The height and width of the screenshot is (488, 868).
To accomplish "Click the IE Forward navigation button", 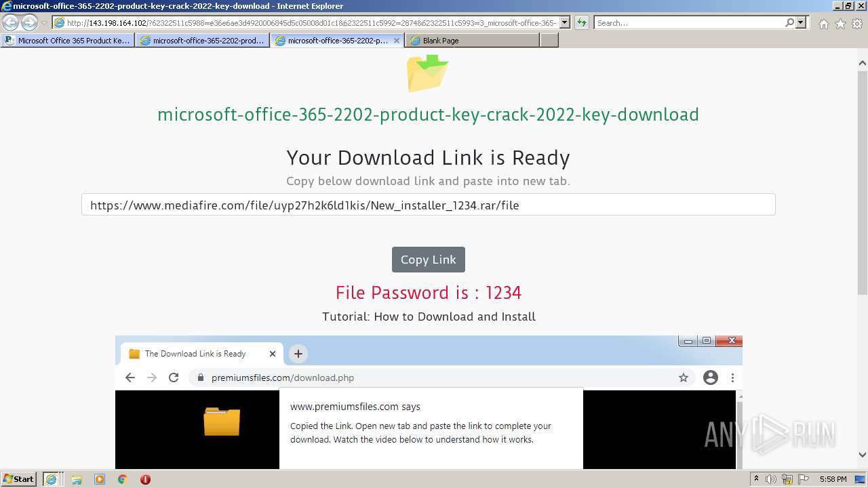I will [29, 22].
